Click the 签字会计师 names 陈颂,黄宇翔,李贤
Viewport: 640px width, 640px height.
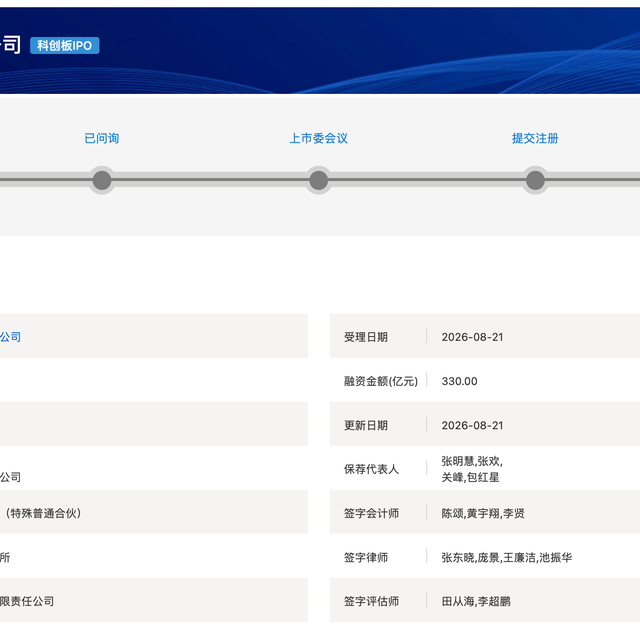483,513
